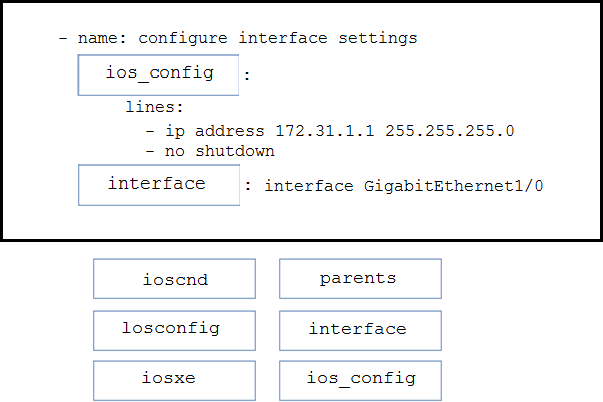Click the interface box inside the code block
This screenshot has height=402, width=603.
click(x=158, y=185)
